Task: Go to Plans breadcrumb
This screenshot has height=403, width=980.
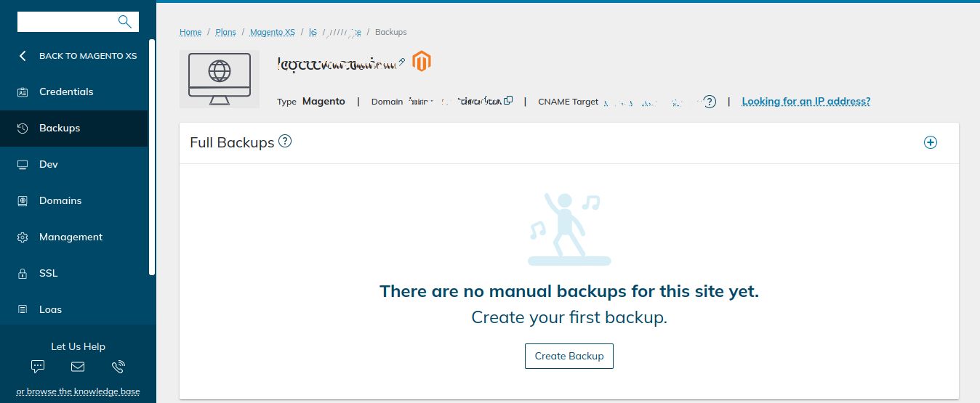Action: click(x=226, y=32)
